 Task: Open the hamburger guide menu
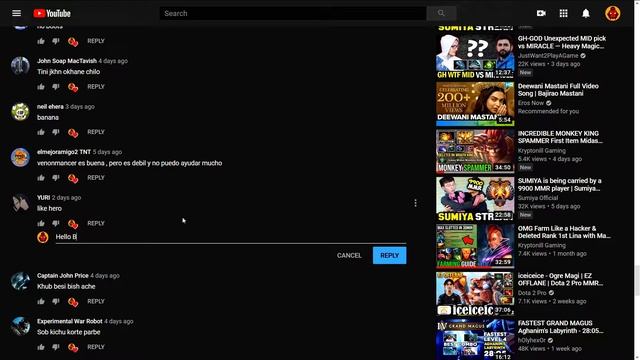pyautogui.click(x=16, y=13)
